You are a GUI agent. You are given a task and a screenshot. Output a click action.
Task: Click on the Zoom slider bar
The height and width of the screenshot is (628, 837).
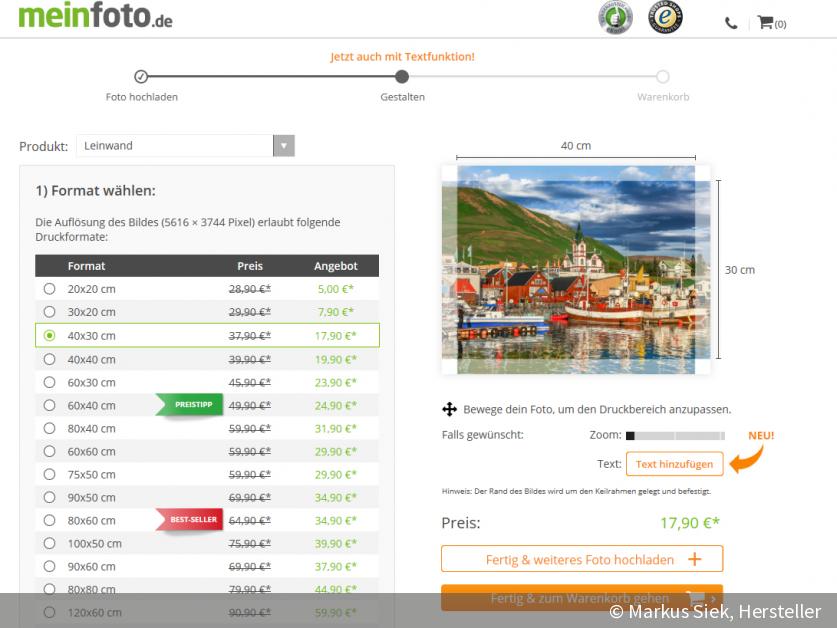pyautogui.click(x=675, y=436)
